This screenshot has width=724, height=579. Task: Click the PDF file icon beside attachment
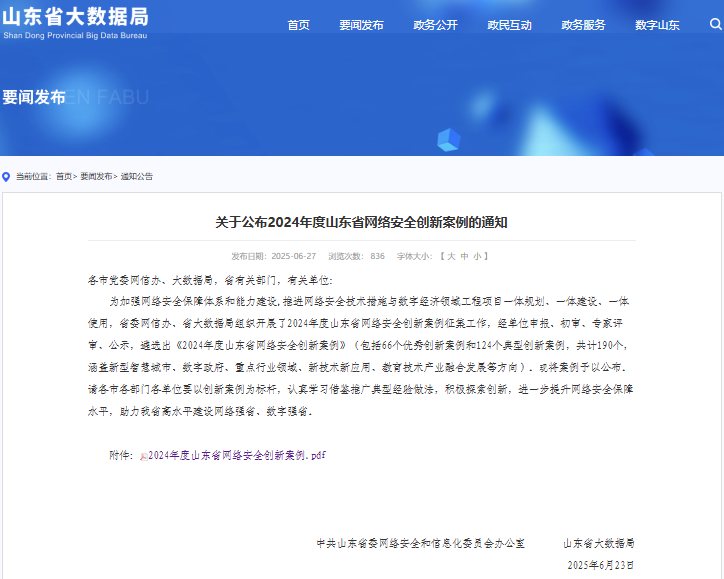(x=144, y=455)
